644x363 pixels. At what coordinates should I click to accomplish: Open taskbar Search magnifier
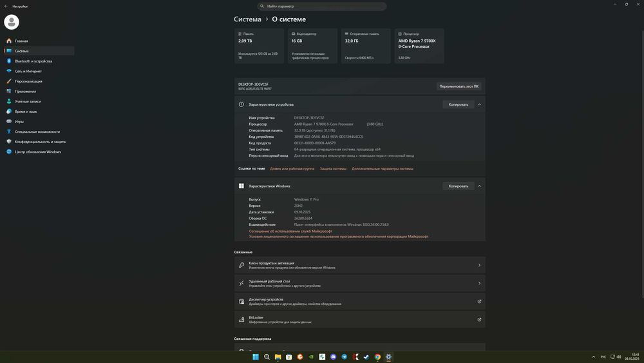click(x=267, y=357)
